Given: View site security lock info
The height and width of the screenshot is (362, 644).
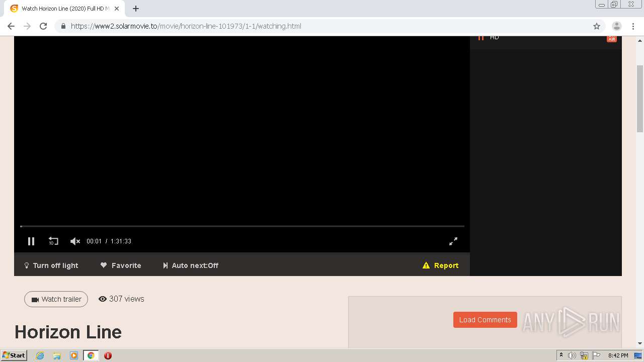Looking at the screenshot, I should pyautogui.click(x=63, y=26).
